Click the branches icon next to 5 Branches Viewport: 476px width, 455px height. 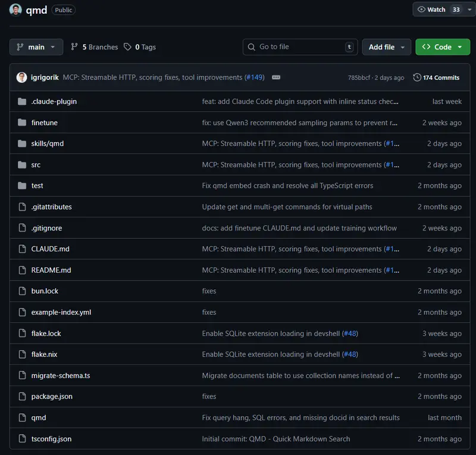click(x=74, y=47)
